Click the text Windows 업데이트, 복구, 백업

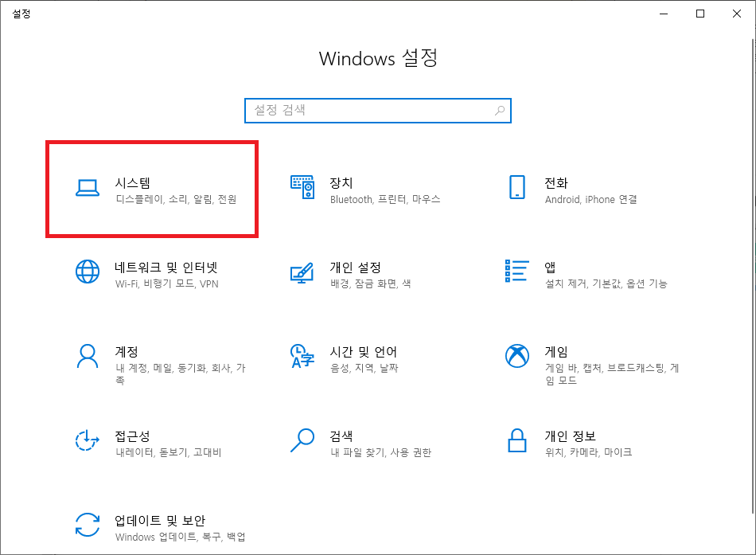coord(181,537)
